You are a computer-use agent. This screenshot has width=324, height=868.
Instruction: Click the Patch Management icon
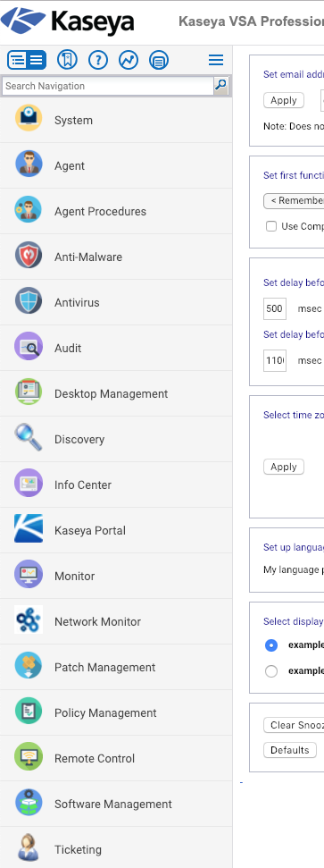[29, 665]
